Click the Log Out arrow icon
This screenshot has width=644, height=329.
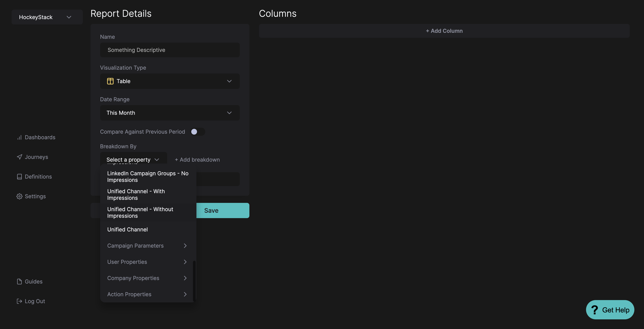point(19,301)
